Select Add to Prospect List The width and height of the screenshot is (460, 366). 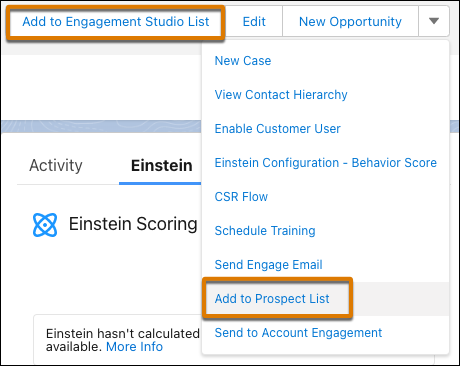(272, 299)
